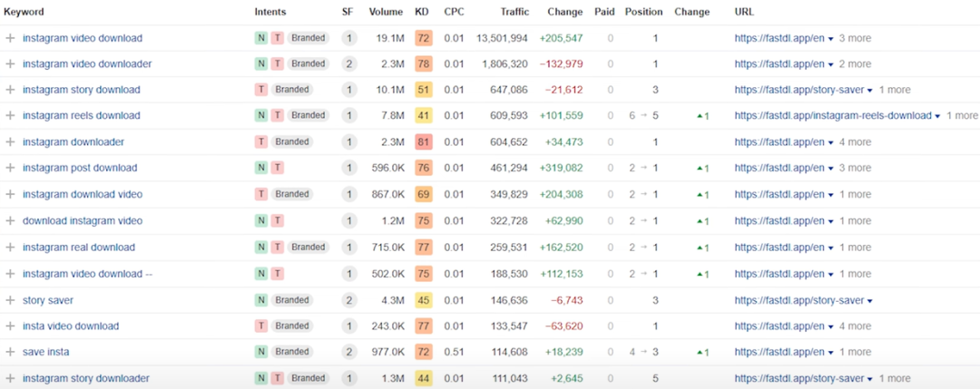Click position change 4 → 3
Image resolution: width=980 pixels, height=389 pixels.
(x=643, y=352)
